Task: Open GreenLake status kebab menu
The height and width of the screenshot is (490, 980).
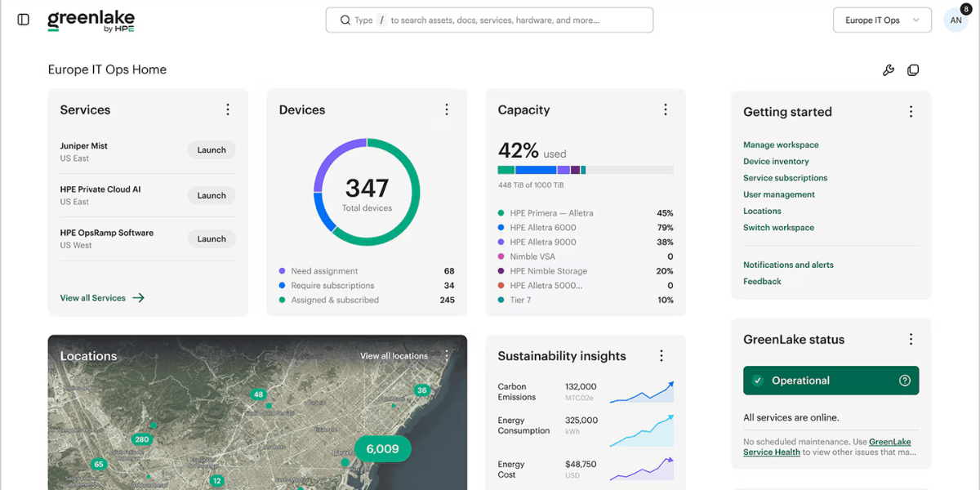Action: click(x=911, y=339)
